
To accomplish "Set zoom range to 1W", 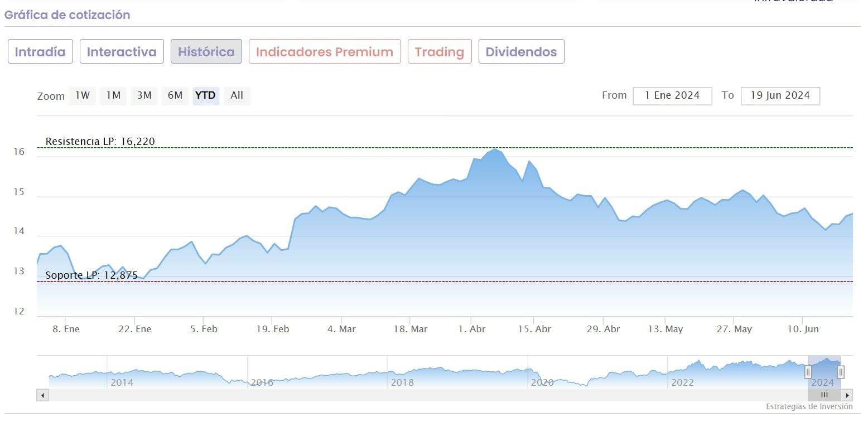I will pyautogui.click(x=83, y=95).
